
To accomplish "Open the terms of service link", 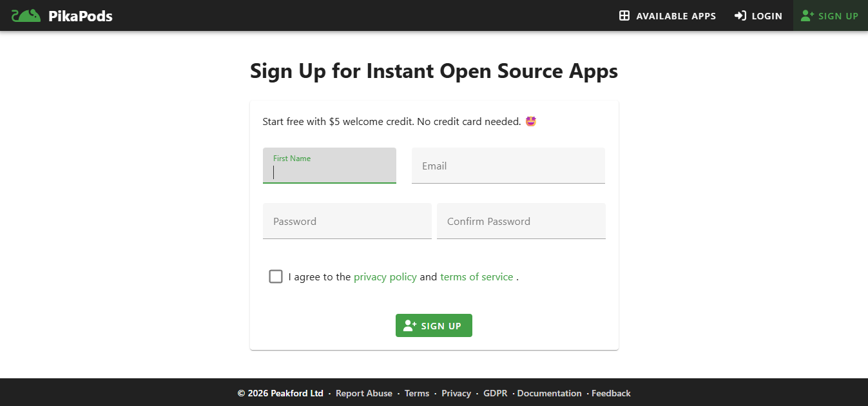I will [x=477, y=277].
